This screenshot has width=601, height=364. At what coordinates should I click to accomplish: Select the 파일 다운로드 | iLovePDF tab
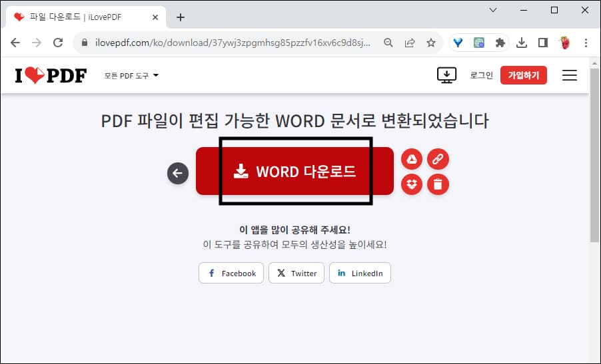click(x=86, y=17)
